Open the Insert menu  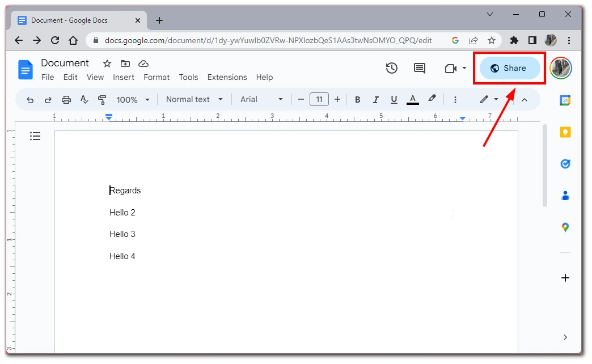pyautogui.click(x=124, y=77)
